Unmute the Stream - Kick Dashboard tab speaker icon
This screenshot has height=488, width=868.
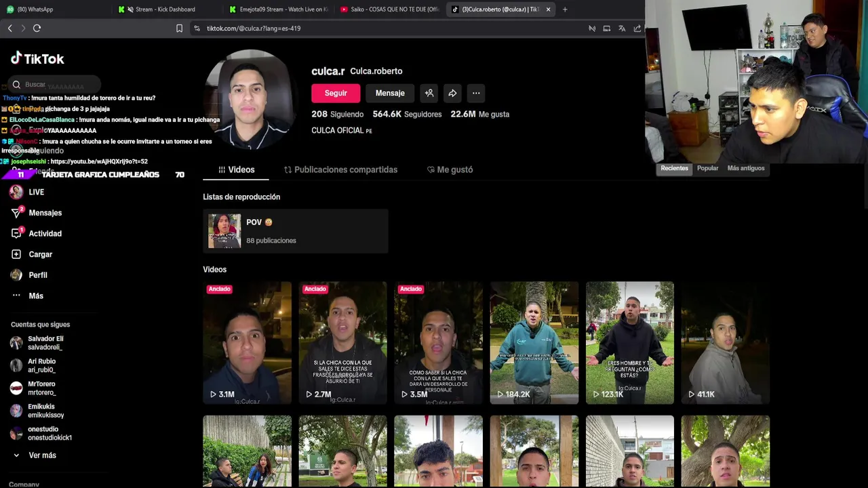[x=130, y=9]
